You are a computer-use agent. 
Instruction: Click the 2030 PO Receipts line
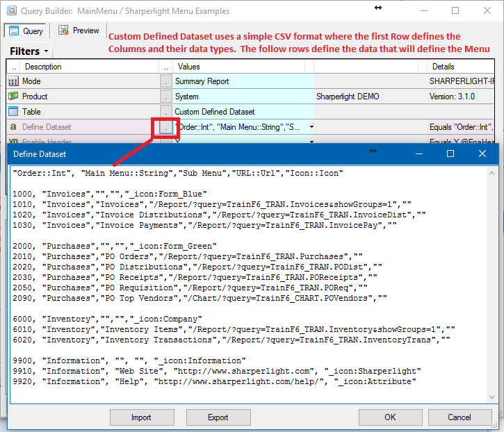pos(195,277)
